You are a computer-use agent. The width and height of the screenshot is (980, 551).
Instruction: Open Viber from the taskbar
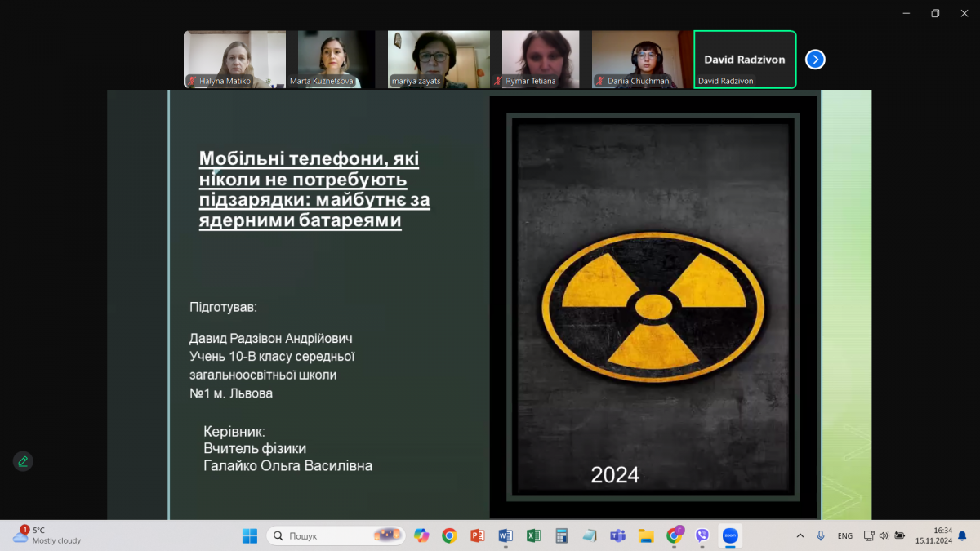tap(702, 535)
